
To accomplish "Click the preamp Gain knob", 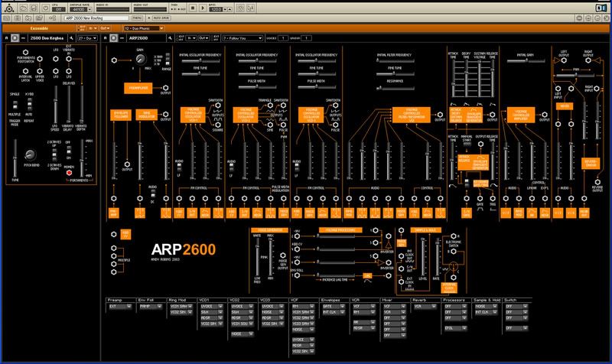I will coord(140,59).
